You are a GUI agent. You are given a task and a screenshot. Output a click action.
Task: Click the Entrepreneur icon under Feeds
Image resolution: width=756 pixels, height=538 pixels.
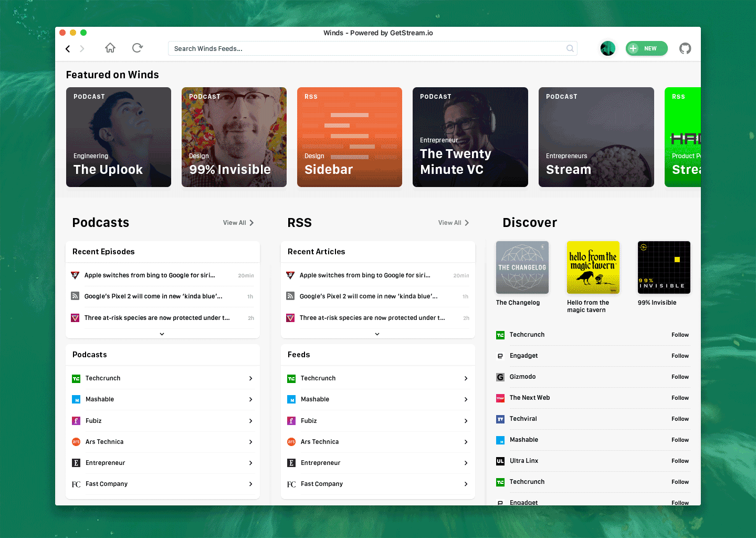point(291,462)
